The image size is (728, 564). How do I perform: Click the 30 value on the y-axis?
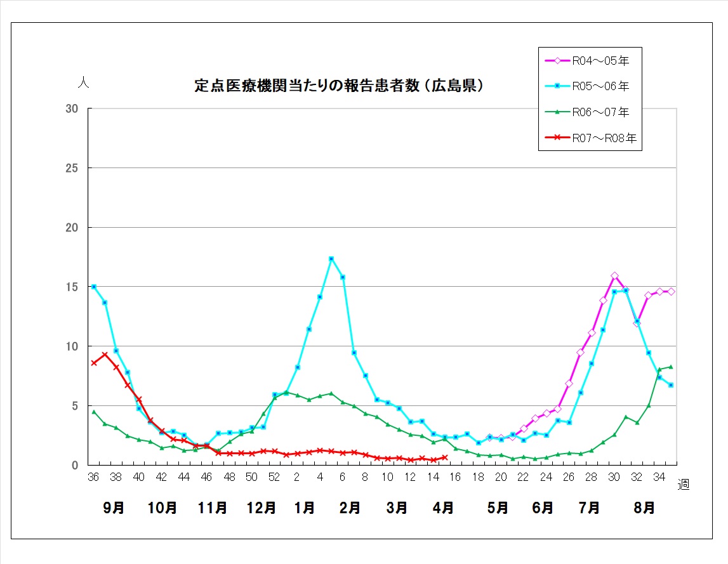click(72, 109)
